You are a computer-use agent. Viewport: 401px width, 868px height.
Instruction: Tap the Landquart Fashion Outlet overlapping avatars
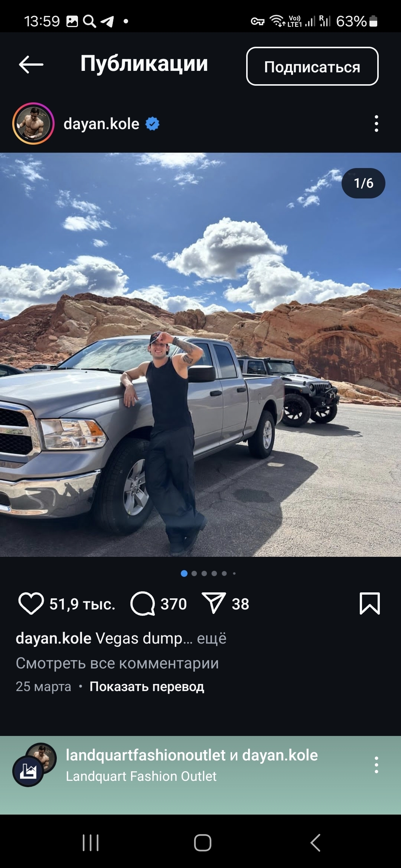tap(35, 765)
